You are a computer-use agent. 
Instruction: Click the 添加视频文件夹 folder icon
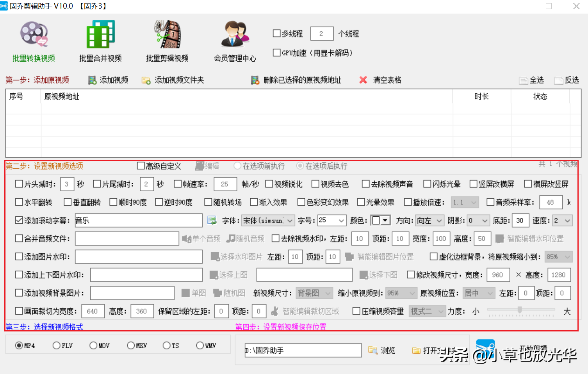point(146,80)
